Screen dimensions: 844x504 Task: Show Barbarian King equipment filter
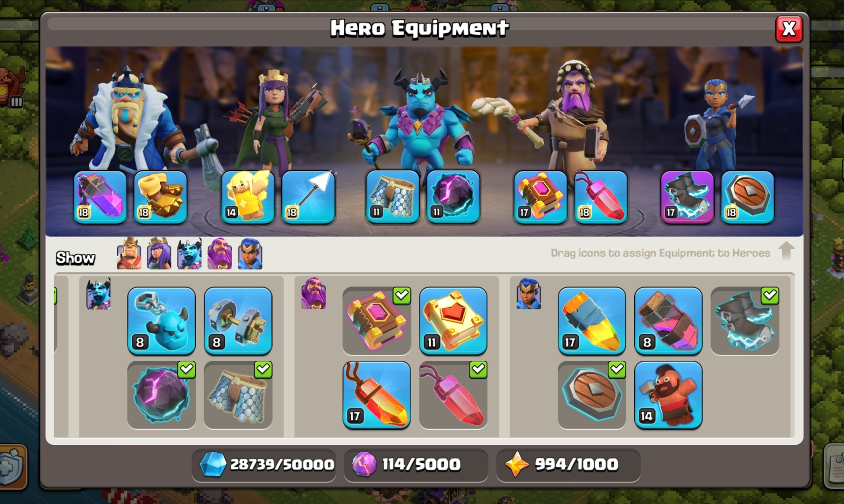point(129,253)
